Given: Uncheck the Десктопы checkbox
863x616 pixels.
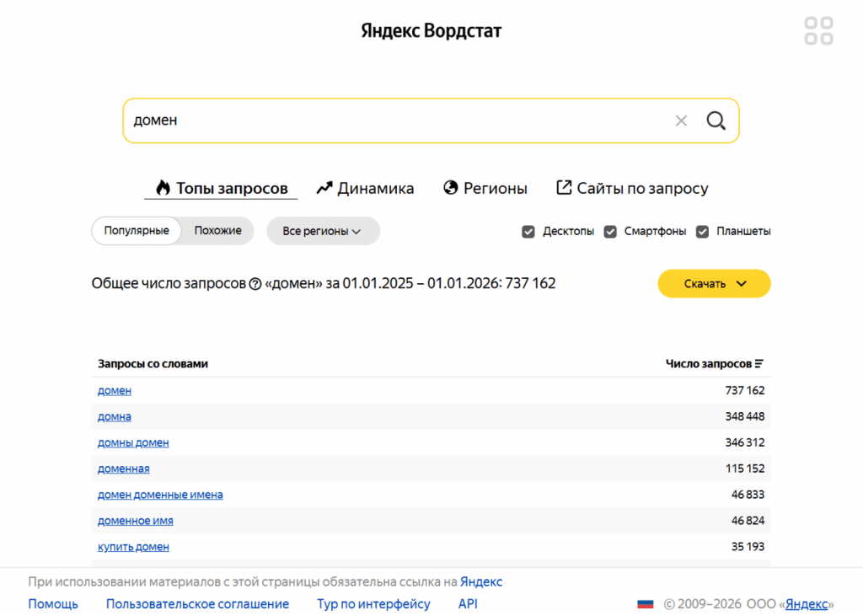Looking at the screenshot, I should pos(528,232).
